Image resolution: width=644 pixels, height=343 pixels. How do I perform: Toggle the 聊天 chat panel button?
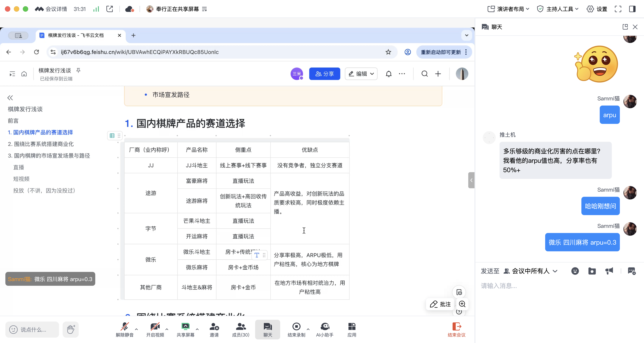267,329
